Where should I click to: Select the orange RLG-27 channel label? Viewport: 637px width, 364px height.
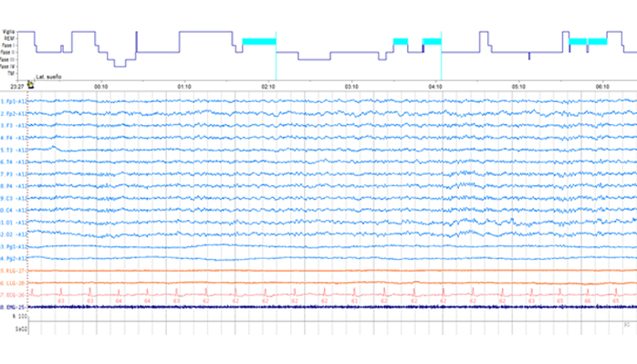14,271
